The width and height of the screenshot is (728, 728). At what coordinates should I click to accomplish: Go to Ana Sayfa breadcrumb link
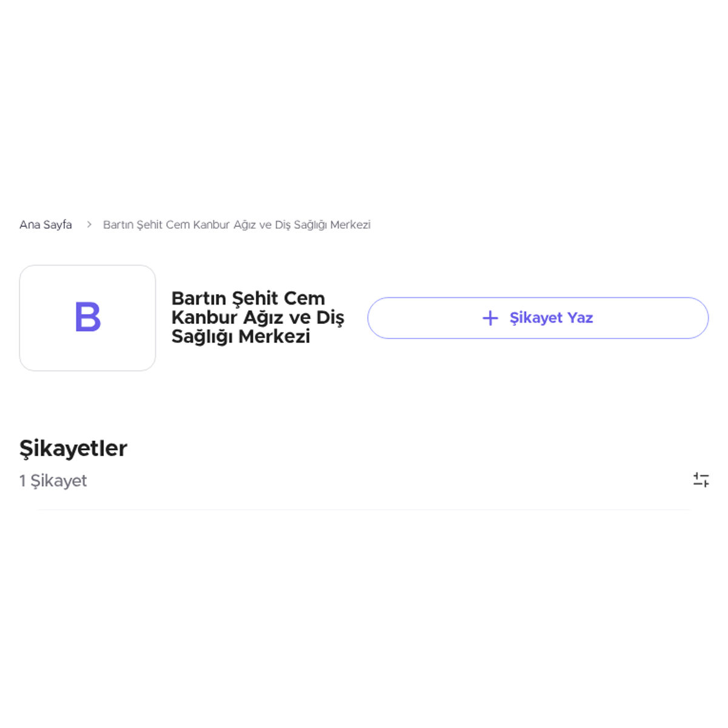tap(45, 224)
